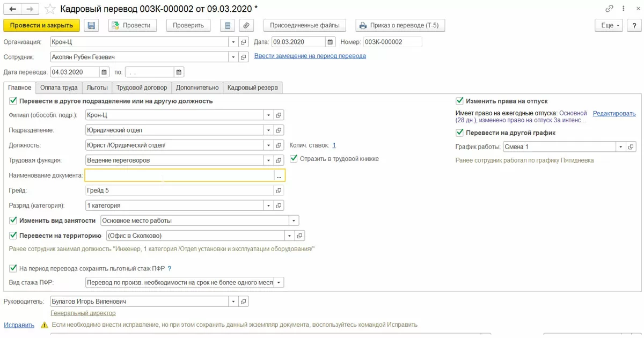Click the back navigation arrow
Image resolution: width=644 pixels, height=338 pixels.
pos(12,9)
